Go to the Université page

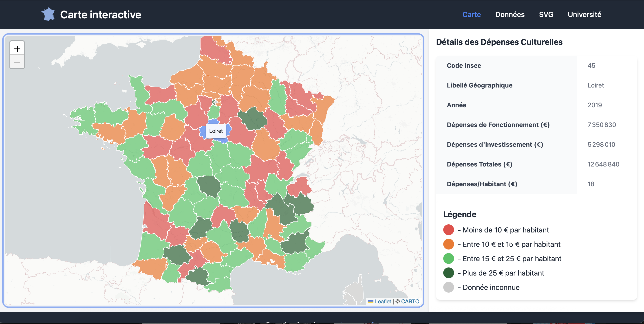pos(584,15)
